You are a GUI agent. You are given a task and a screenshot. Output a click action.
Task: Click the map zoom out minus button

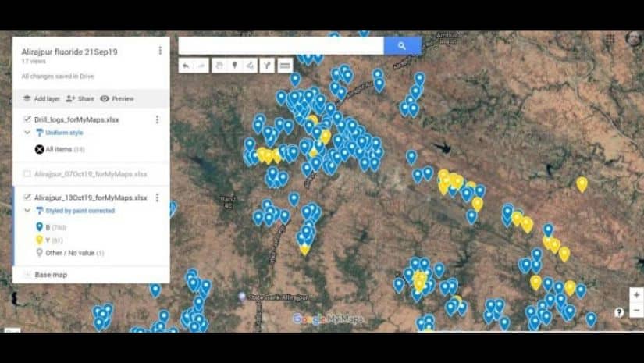point(636,311)
